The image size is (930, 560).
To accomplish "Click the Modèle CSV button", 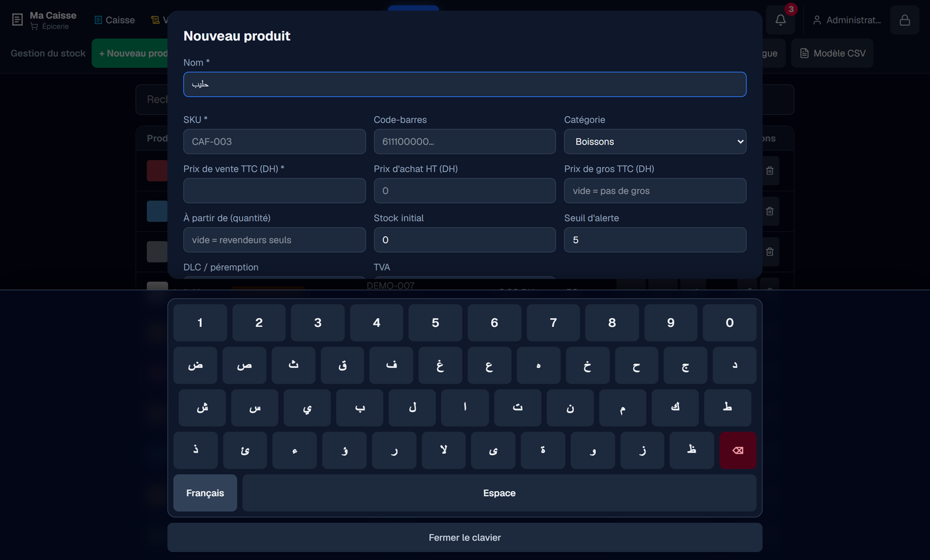I will [x=832, y=53].
